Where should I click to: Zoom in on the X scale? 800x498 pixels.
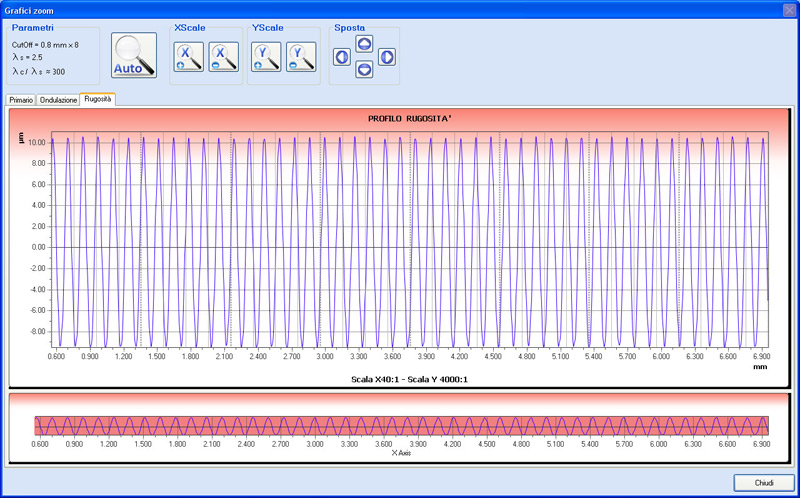[x=189, y=56]
